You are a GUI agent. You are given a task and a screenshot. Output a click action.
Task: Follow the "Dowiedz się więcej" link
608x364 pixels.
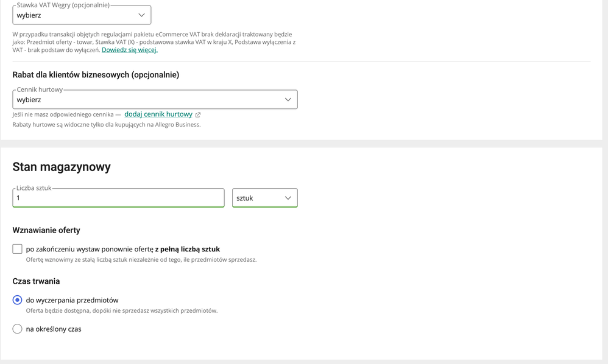pos(130,50)
